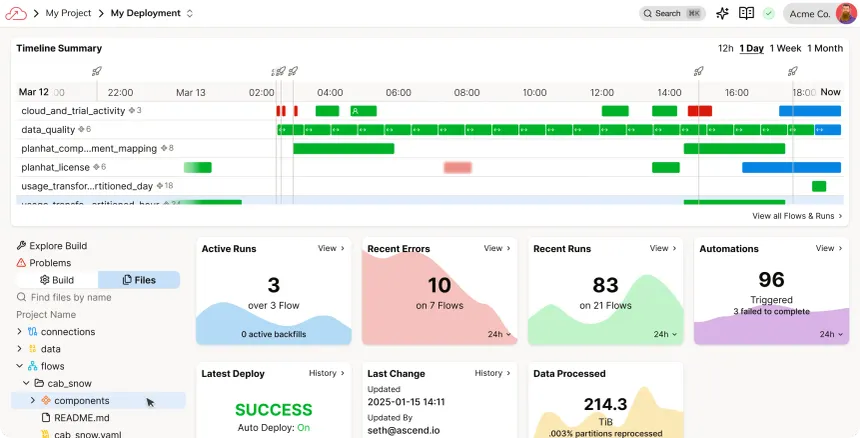Open History link on Last Change card
Image resolution: width=860 pixels, height=438 pixels.
(493, 373)
